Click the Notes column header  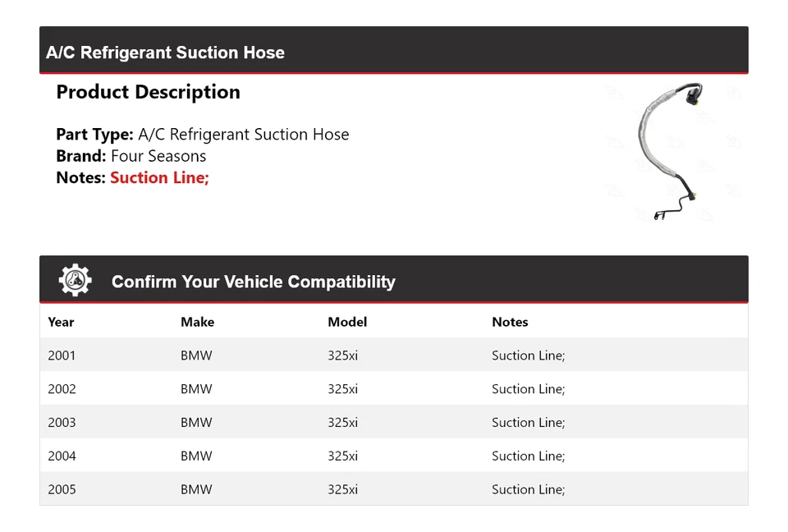(510, 322)
